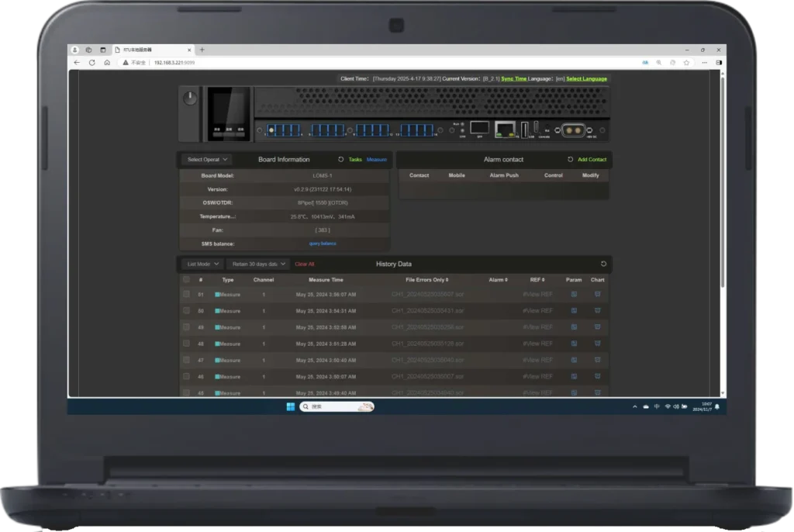The width and height of the screenshot is (794, 532).
Task: Open Tasks link in Board Information
Action: click(355, 160)
